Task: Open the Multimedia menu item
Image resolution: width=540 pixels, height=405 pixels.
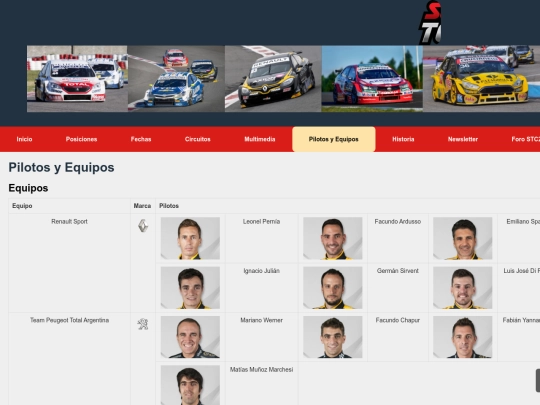Action: coord(260,139)
